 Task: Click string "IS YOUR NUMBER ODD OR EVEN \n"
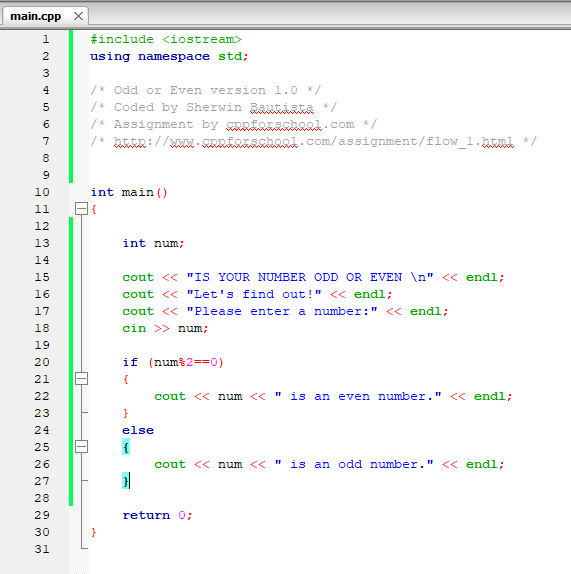click(x=310, y=277)
